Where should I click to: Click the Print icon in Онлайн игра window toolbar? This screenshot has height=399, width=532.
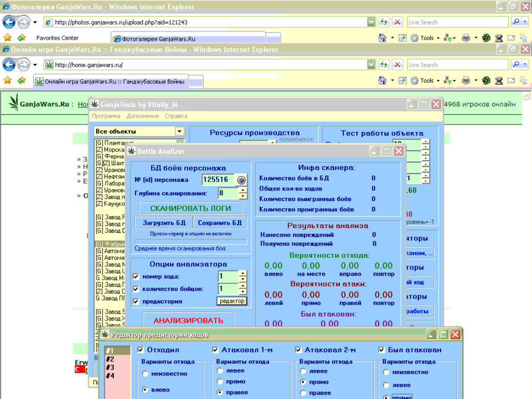[x=466, y=81]
